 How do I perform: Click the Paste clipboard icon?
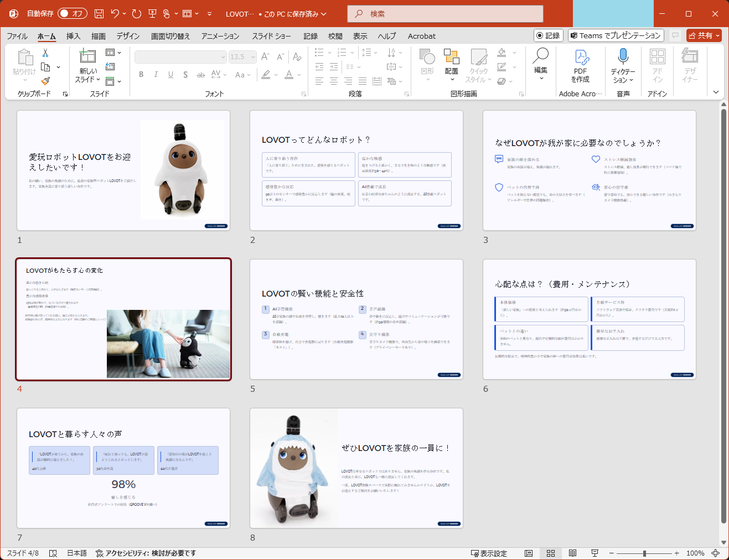point(24,58)
